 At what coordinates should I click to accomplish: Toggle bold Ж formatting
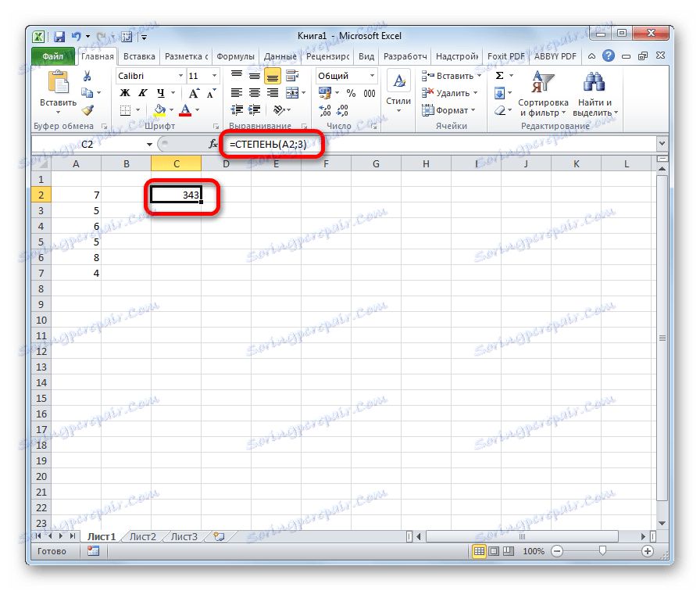pos(126,93)
